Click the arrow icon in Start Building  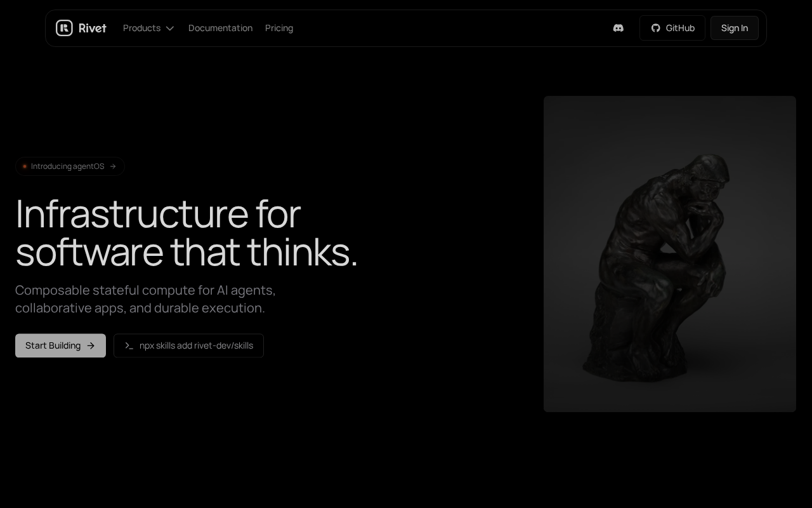tap(91, 345)
